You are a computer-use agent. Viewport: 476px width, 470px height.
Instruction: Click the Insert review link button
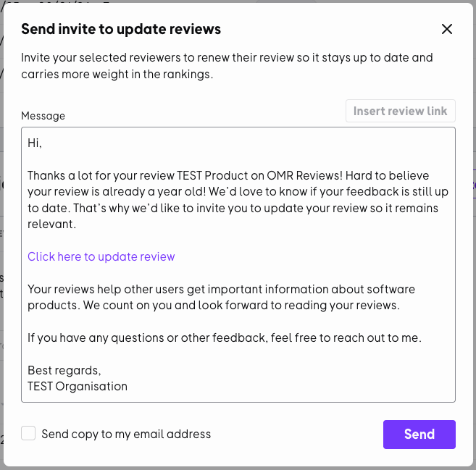[x=400, y=111]
